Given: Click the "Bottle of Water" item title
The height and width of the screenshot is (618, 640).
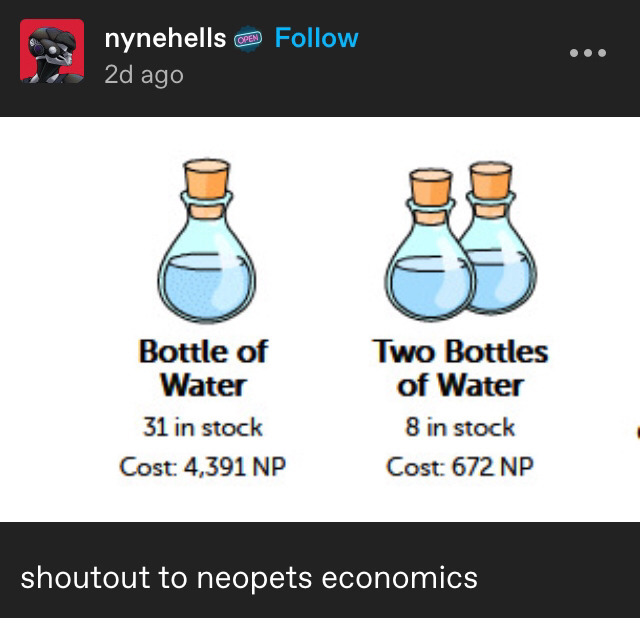Looking at the screenshot, I should click(203, 368).
